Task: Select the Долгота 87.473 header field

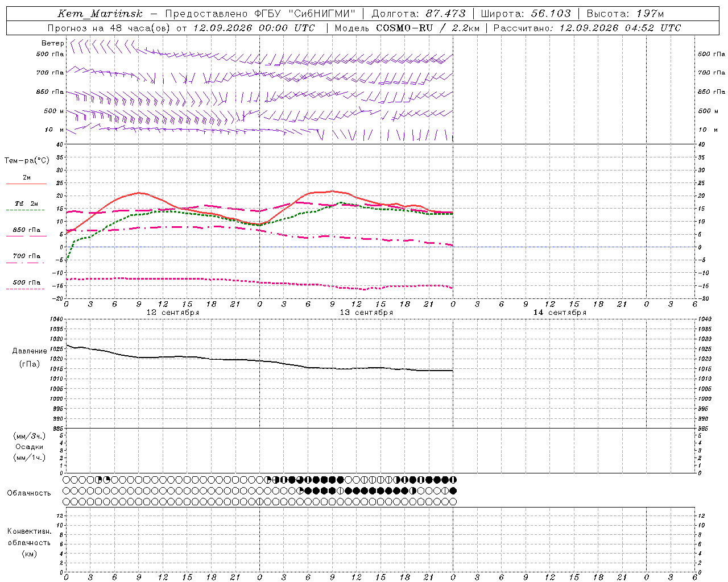Action: pyautogui.click(x=419, y=14)
